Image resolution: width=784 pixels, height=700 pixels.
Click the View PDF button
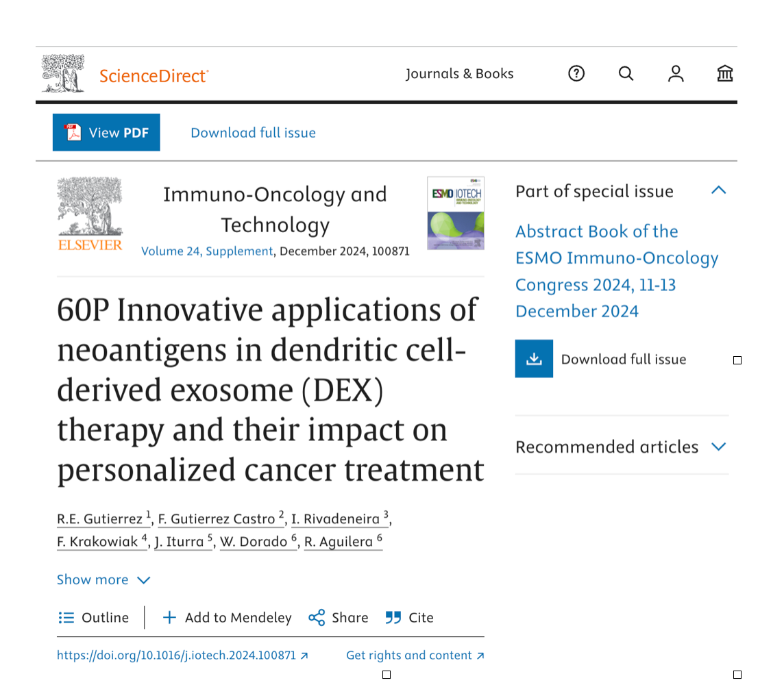(106, 132)
